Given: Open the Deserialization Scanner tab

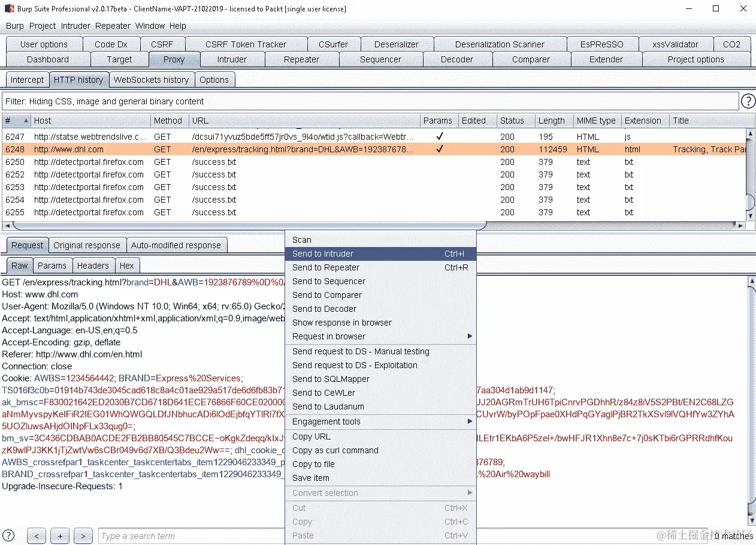Looking at the screenshot, I should click(x=500, y=44).
